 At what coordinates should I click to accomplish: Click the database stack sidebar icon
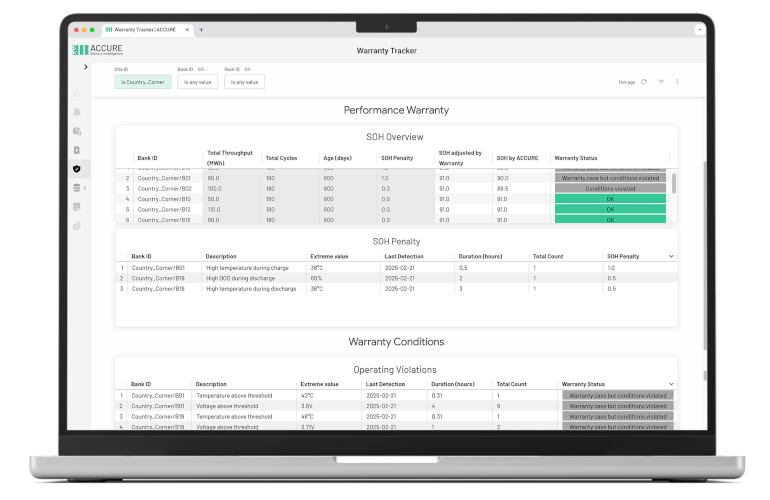coord(77,187)
